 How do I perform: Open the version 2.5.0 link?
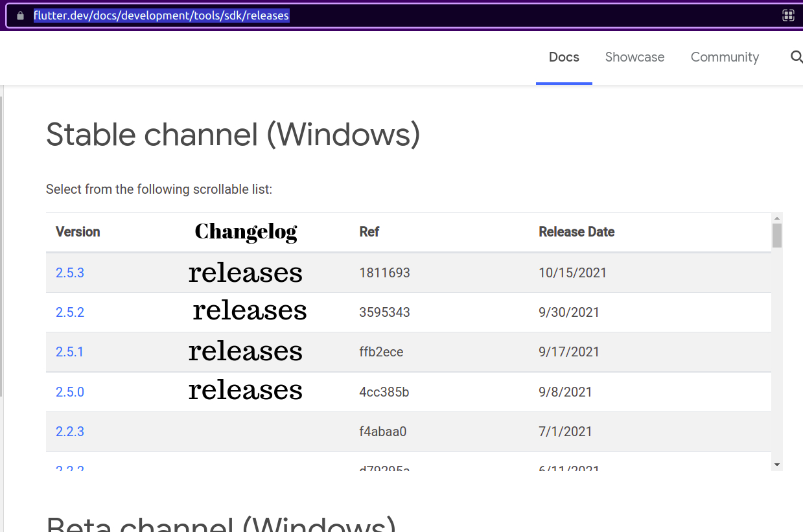pos(70,392)
